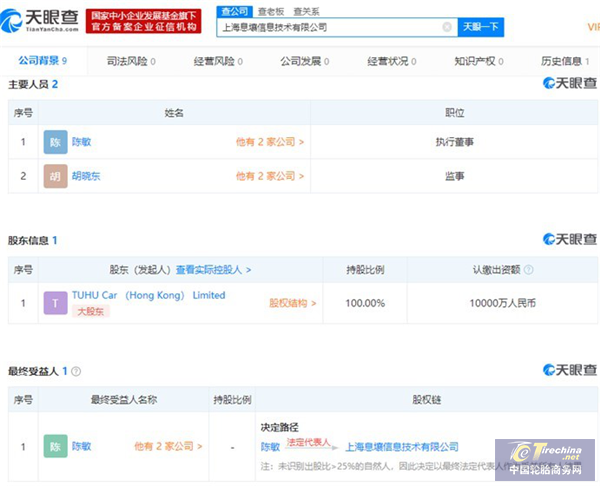Open the 知识产权 tab

click(x=479, y=61)
